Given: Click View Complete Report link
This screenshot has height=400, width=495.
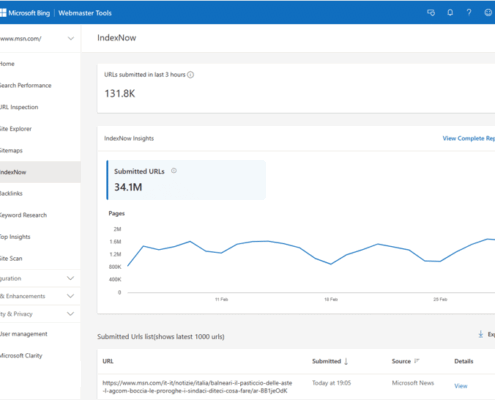Looking at the screenshot, I should [469, 138].
